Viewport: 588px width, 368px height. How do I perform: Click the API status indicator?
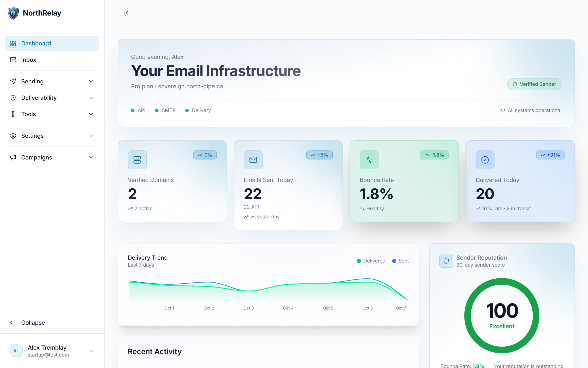click(x=138, y=110)
